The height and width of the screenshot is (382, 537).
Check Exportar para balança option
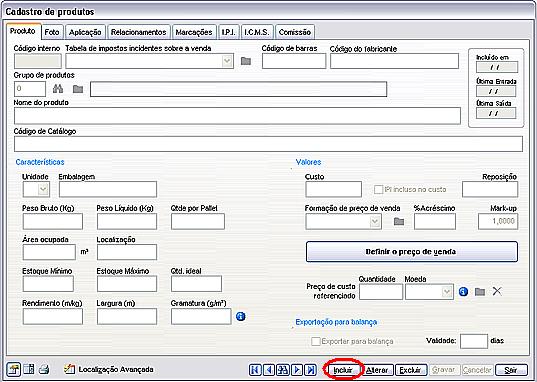coord(316,341)
